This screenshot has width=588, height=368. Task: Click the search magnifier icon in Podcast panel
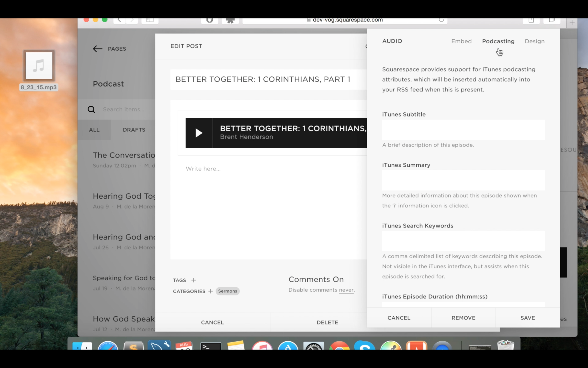[x=91, y=109]
